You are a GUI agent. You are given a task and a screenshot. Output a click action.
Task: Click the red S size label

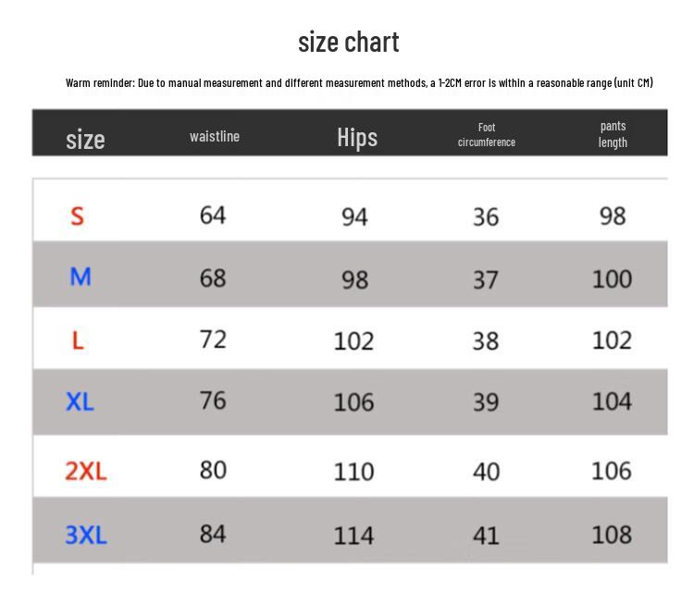tap(78, 216)
